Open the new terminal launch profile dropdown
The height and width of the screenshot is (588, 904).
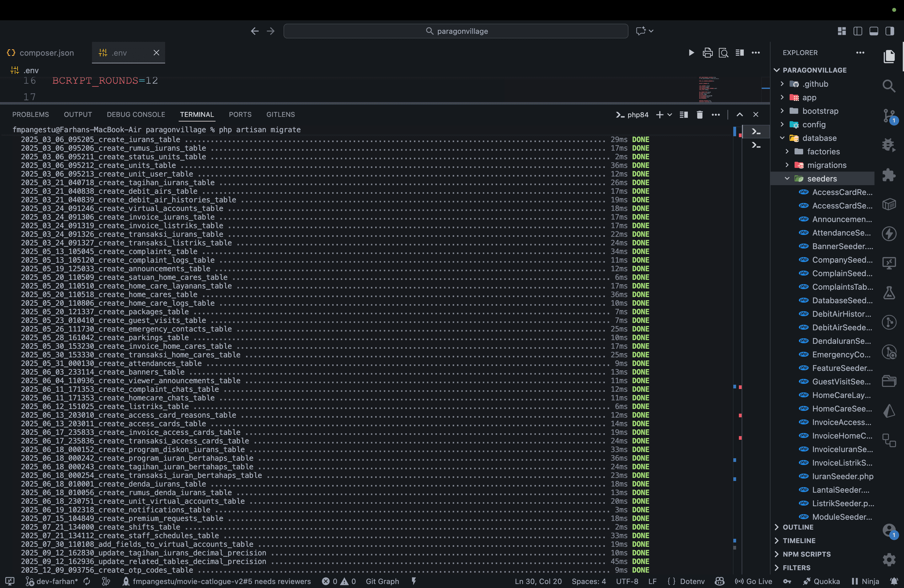pos(670,115)
